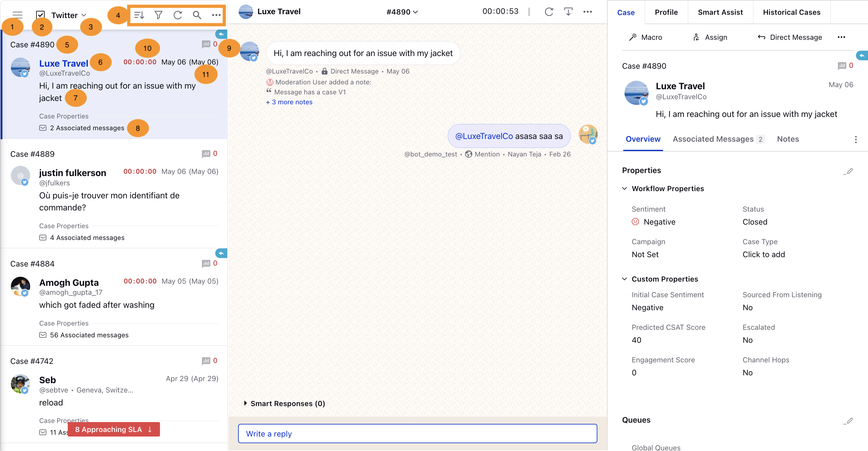Image resolution: width=868 pixels, height=451 pixels.
Task: Click the Direct Message icon
Action: [761, 37]
